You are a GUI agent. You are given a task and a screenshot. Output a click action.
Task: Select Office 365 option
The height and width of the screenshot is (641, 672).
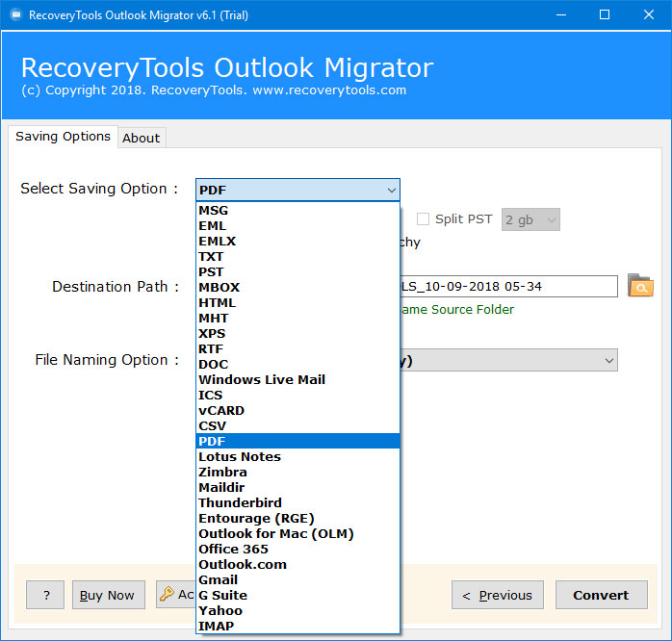297,550
